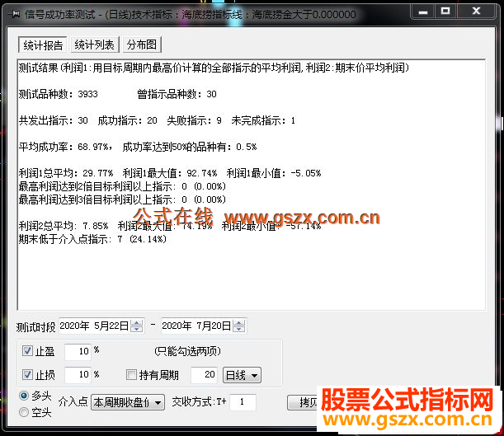
Task: Toggle the 止损 checkbox
Action: click(x=27, y=374)
